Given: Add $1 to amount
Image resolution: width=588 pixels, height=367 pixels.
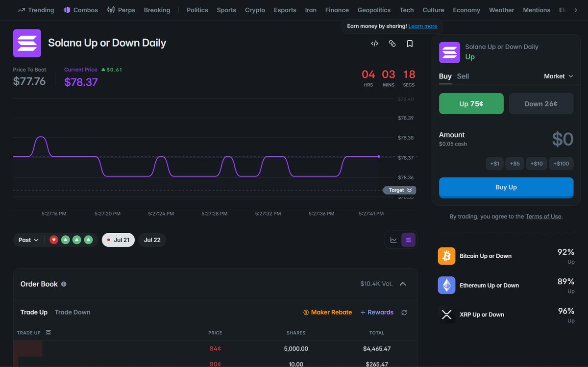Looking at the screenshot, I should pyautogui.click(x=495, y=164).
